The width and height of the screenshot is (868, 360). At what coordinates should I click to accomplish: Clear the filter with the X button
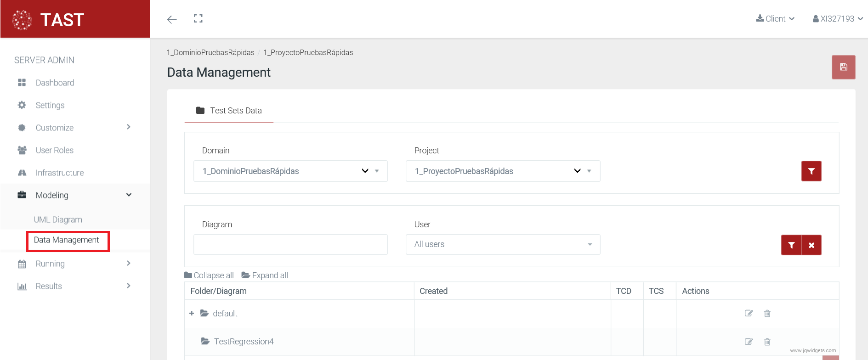(x=811, y=245)
